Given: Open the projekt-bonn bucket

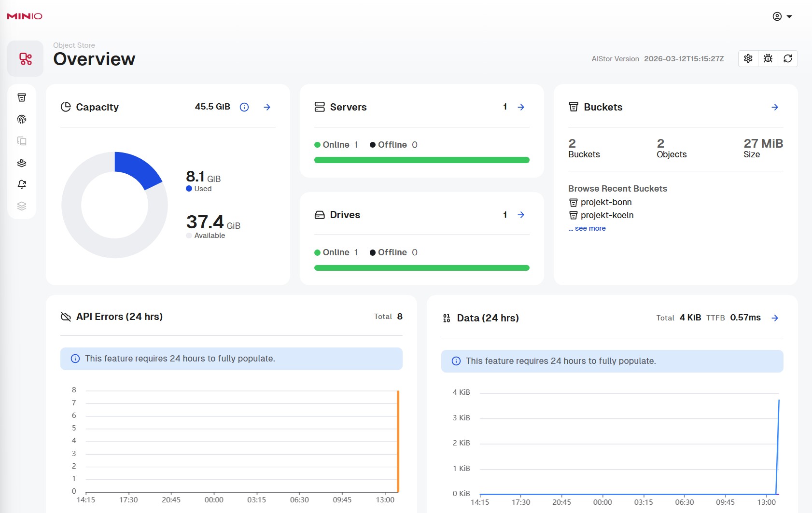Looking at the screenshot, I should 605,202.
